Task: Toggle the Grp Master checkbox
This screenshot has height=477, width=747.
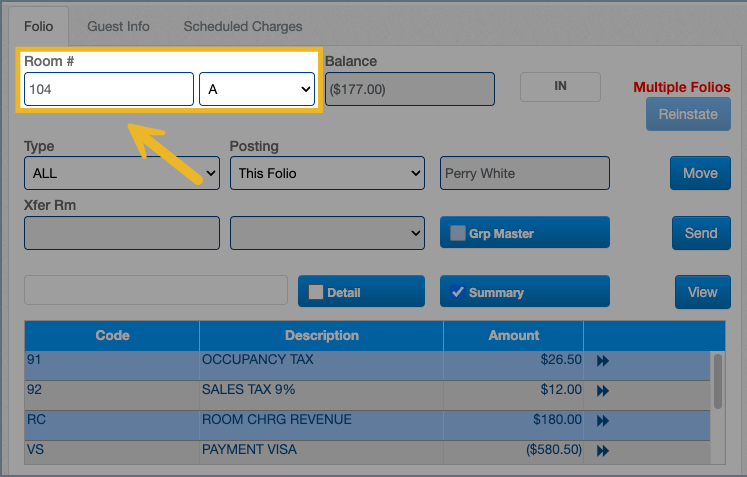Action: (458, 233)
